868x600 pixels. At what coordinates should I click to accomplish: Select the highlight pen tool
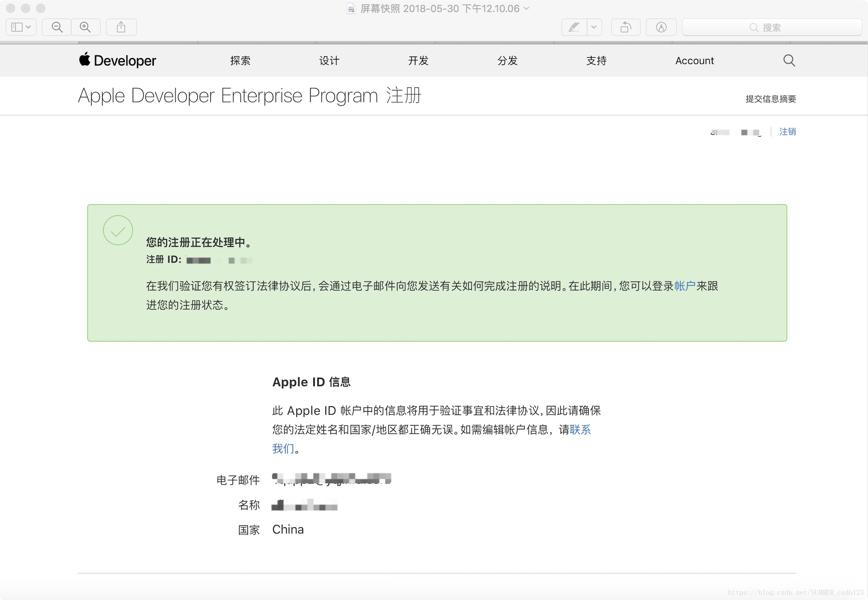click(574, 27)
